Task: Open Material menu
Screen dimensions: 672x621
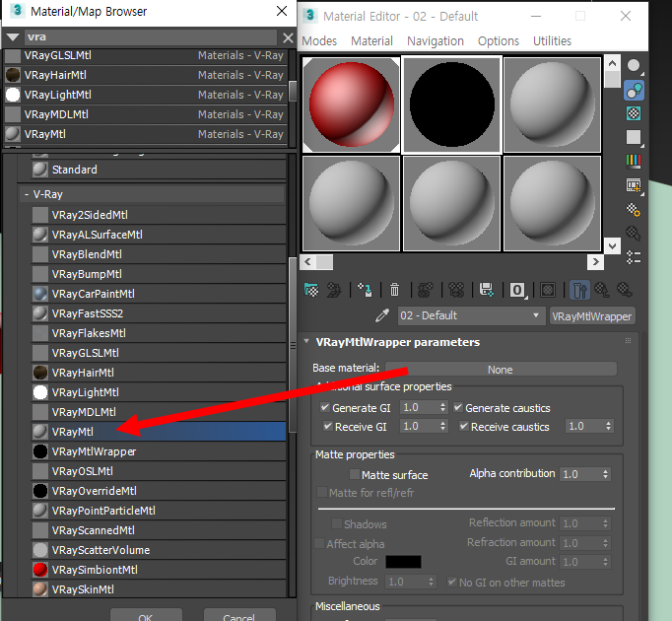Action: pyautogui.click(x=371, y=41)
